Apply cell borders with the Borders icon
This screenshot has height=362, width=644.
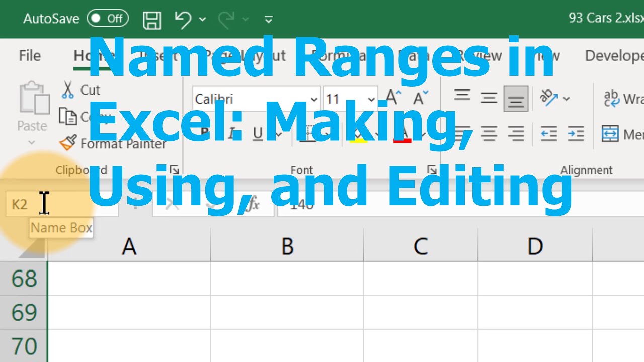(308, 134)
